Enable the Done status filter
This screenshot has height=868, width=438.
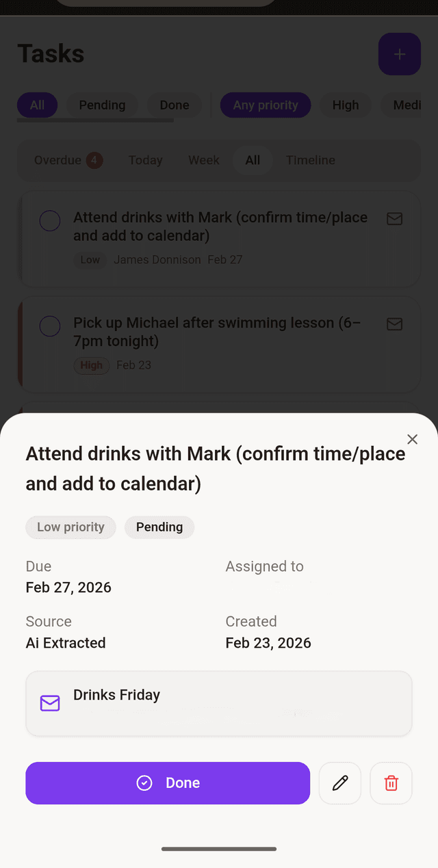(174, 105)
